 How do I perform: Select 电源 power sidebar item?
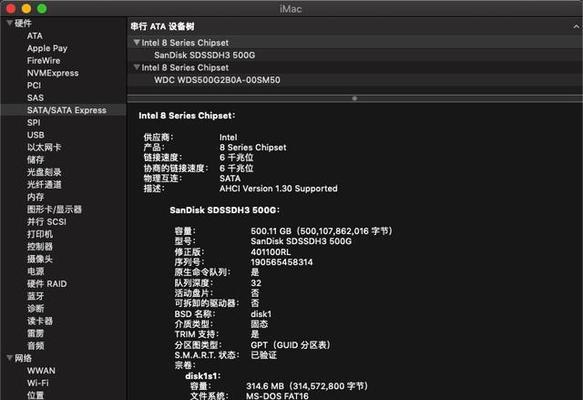coord(35,271)
